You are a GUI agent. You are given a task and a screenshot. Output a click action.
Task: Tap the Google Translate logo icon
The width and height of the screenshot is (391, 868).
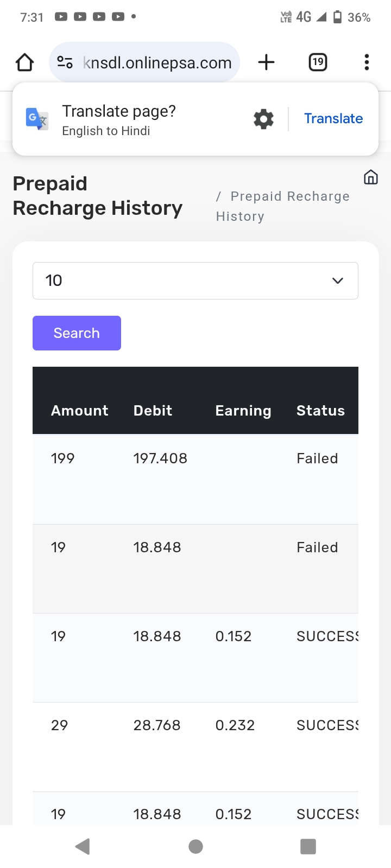click(37, 119)
